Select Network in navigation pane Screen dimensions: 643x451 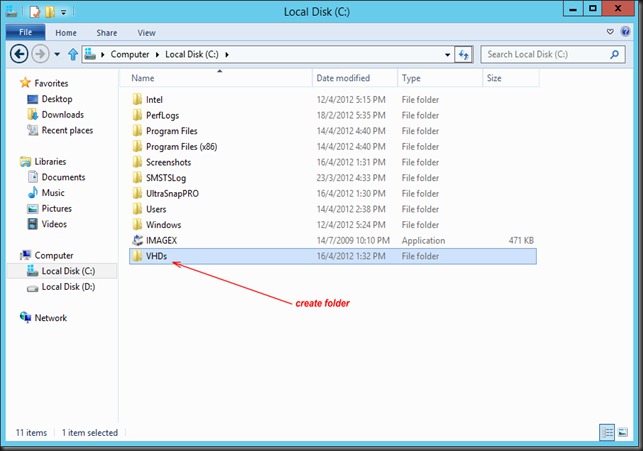coord(50,318)
